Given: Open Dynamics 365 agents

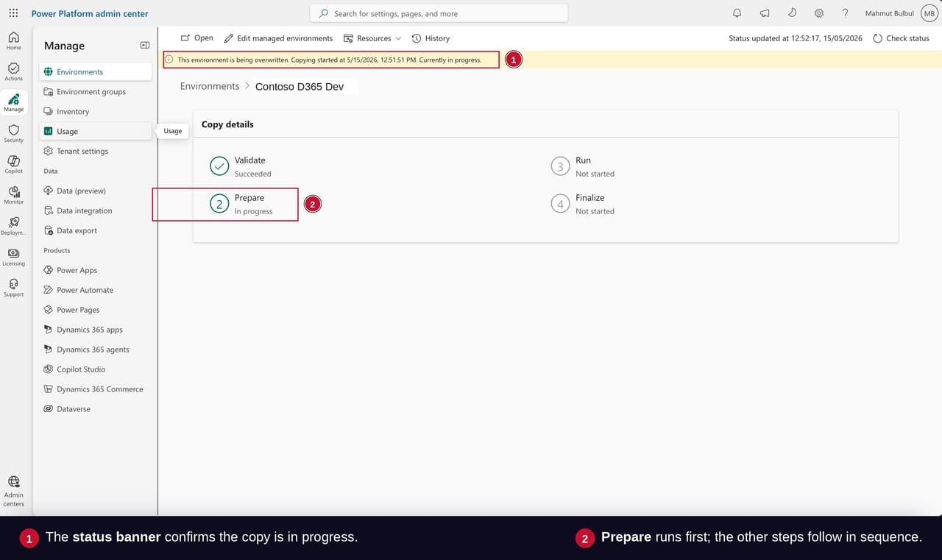Looking at the screenshot, I should coord(96,350).
